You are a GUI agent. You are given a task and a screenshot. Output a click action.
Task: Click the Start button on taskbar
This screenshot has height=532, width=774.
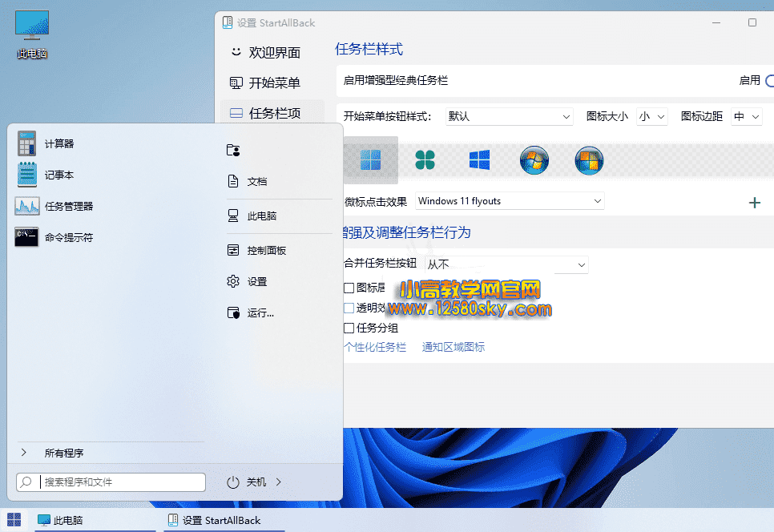click(x=14, y=520)
